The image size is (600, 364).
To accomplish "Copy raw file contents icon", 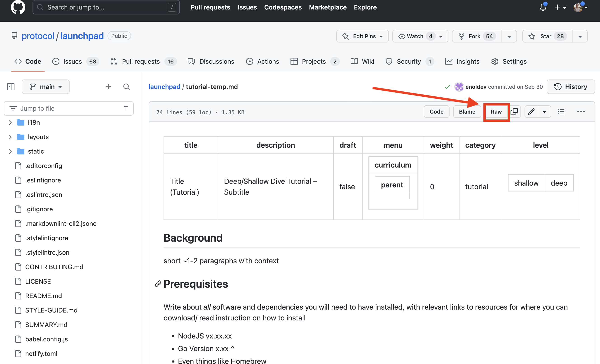I will tap(515, 112).
